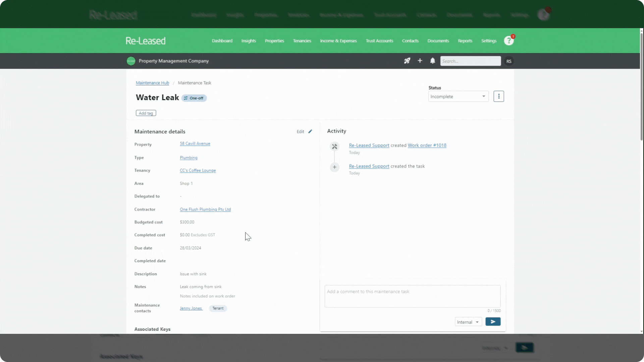The width and height of the screenshot is (644, 362).
Task: Click the 'Issue with sink' description
Action: pos(193,274)
